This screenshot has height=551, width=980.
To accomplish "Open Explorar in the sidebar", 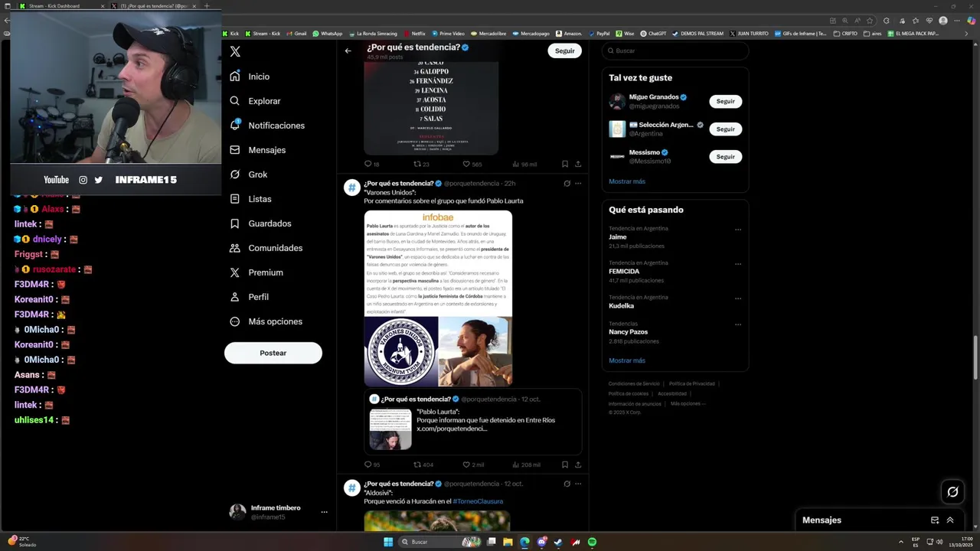I will click(x=255, y=101).
